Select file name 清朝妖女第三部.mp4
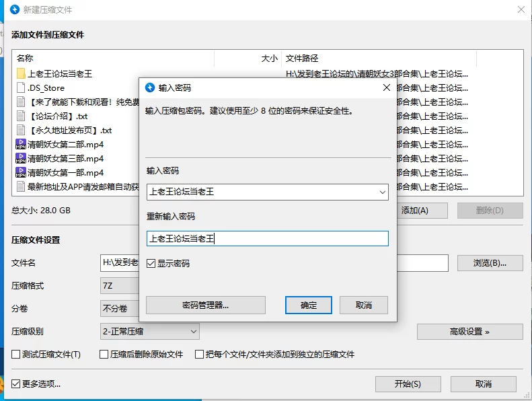Image resolution: width=532 pixels, height=401 pixels. click(x=65, y=159)
